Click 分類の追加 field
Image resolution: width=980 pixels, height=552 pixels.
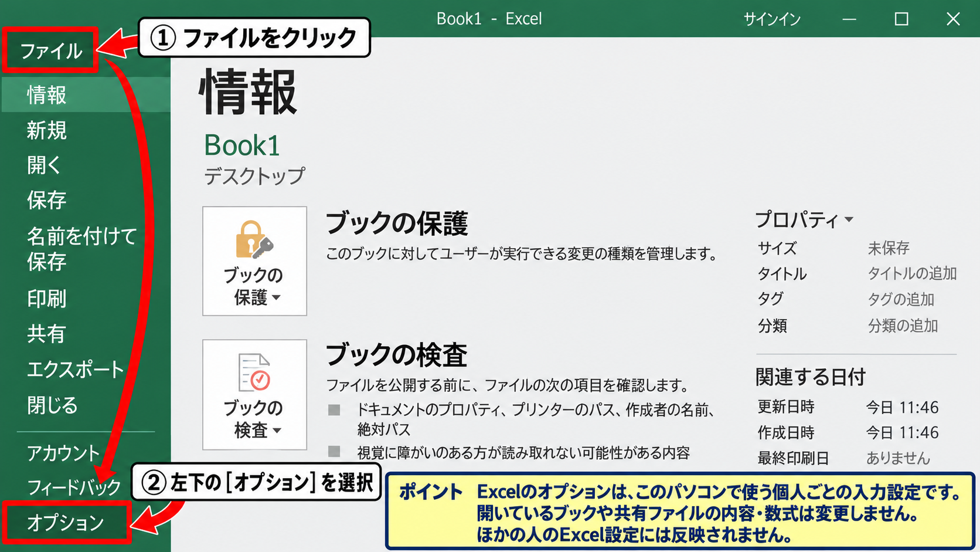(903, 326)
